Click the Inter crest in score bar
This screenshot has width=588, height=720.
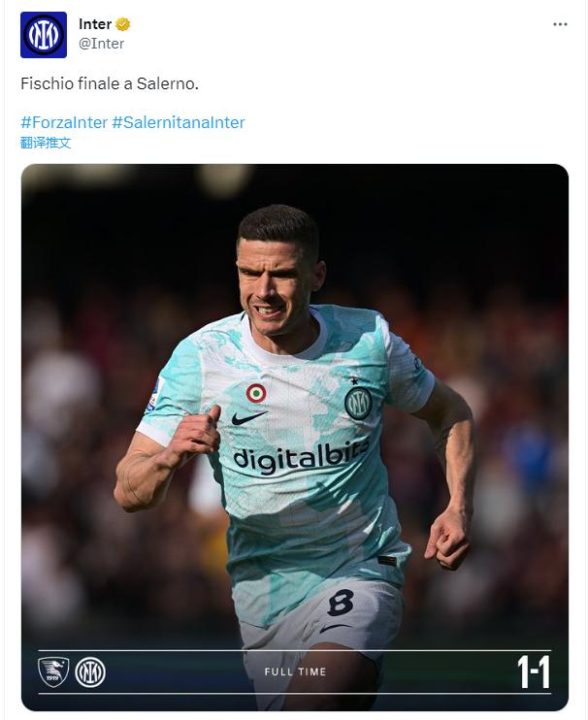click(x=90, y=671)
